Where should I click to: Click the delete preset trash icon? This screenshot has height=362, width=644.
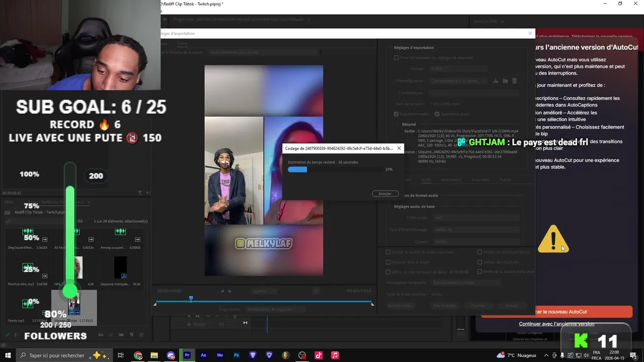point(514,80)
